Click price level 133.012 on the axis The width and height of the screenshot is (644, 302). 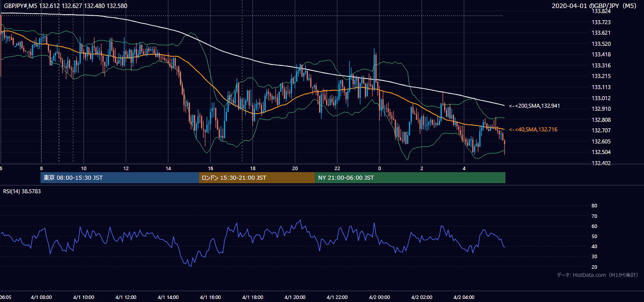(601, 98)
